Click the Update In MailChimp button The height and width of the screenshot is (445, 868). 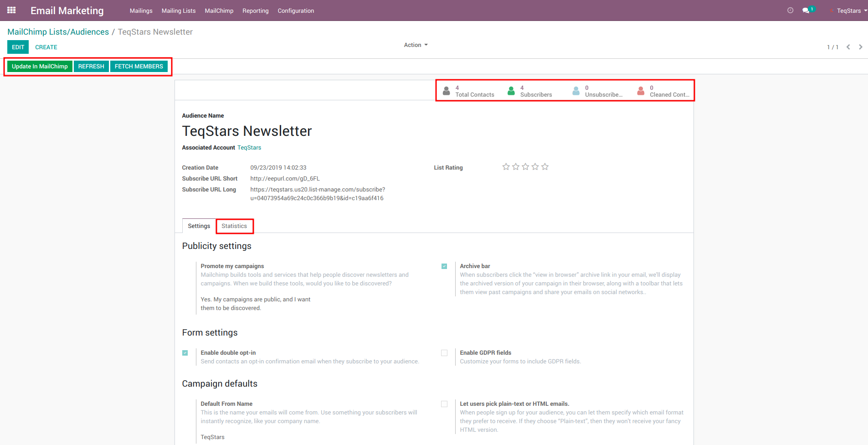point(40,67)
